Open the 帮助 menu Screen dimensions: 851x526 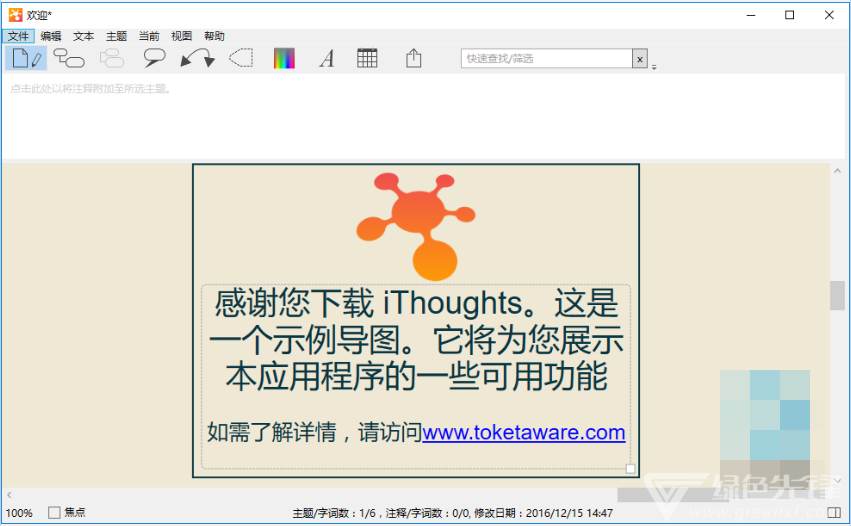tap(214, 36)
